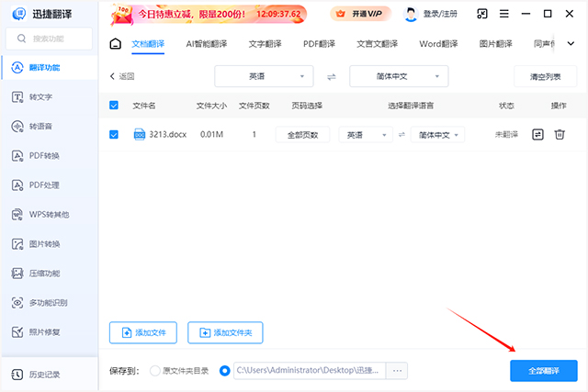Browse for a folder with the ... button
The width and height of the screenshot is (588, 392).
pos(397,371)
